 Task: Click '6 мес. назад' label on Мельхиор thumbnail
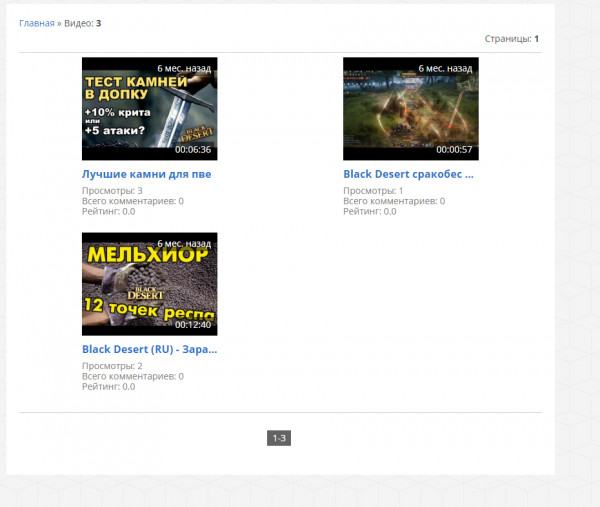(184, 244)
